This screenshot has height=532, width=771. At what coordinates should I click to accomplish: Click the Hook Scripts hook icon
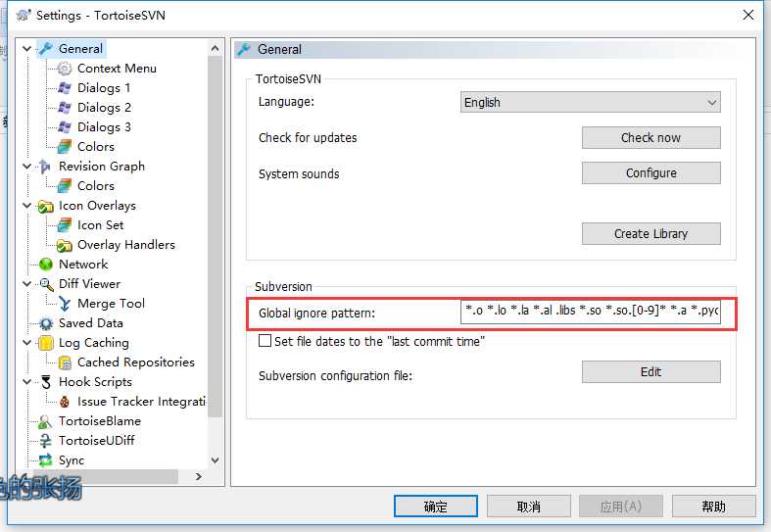point(46,382)
